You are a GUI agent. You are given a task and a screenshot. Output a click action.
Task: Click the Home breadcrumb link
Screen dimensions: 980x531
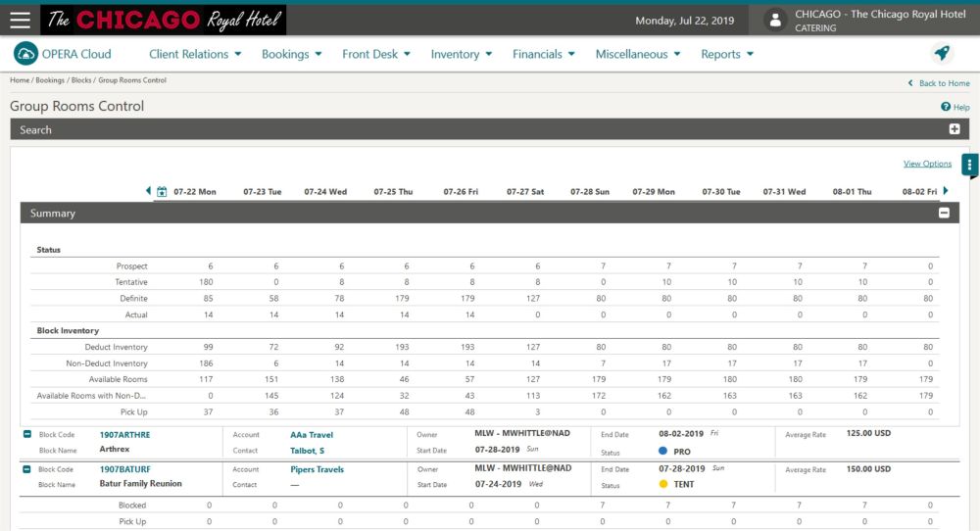20,80
